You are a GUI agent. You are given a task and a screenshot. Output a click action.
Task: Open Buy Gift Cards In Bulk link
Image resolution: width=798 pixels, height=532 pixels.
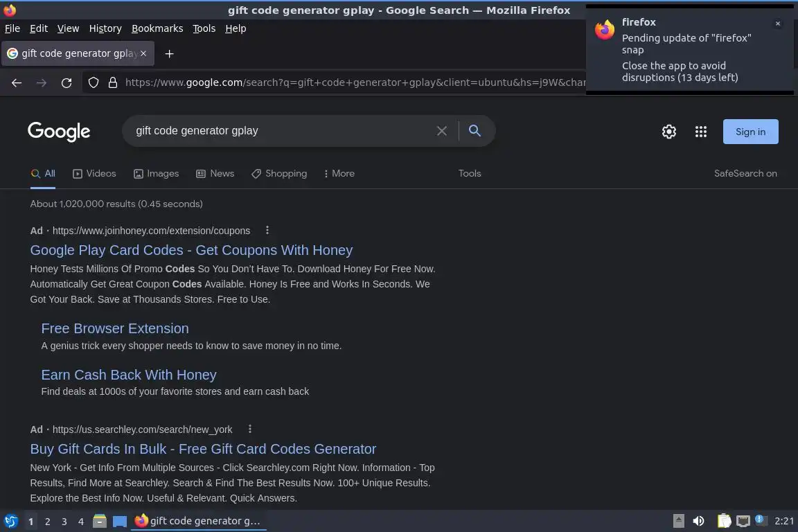click(x=203, y=449)
